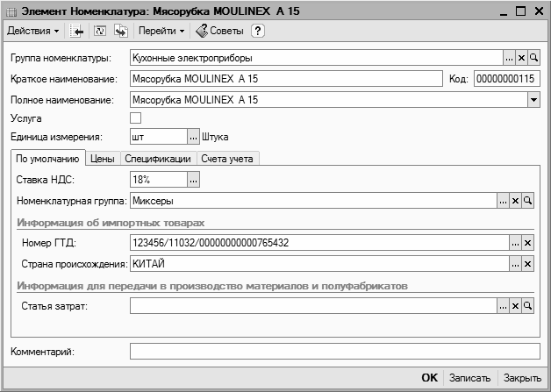Open selection for Статья затрат with ellipsis

pos(503,306)
